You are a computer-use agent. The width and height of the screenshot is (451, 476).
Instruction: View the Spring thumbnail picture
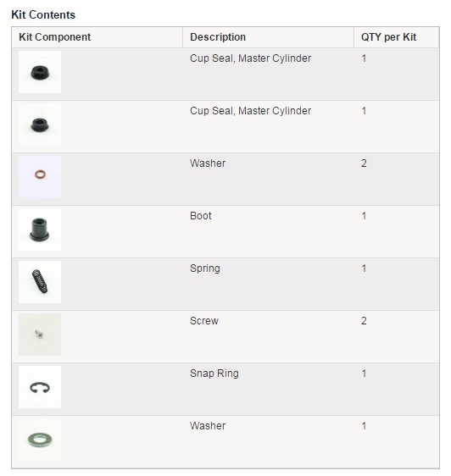click(x=40, y=282)
